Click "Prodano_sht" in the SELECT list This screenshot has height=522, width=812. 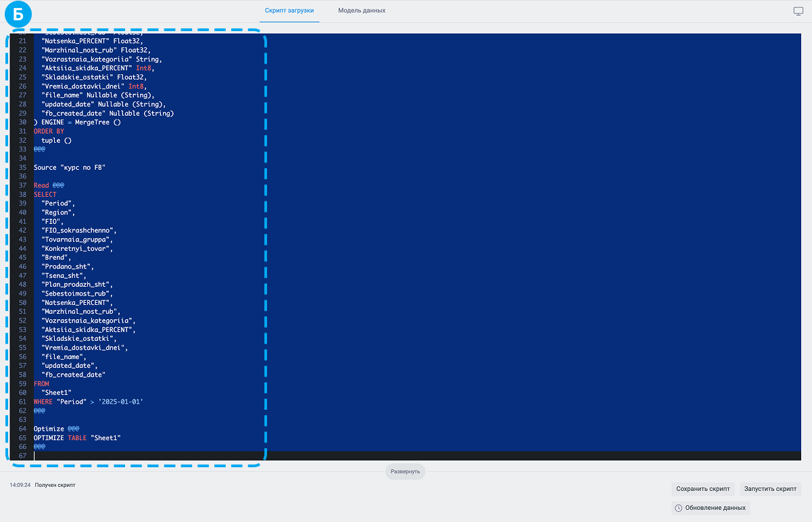point(68,266)
